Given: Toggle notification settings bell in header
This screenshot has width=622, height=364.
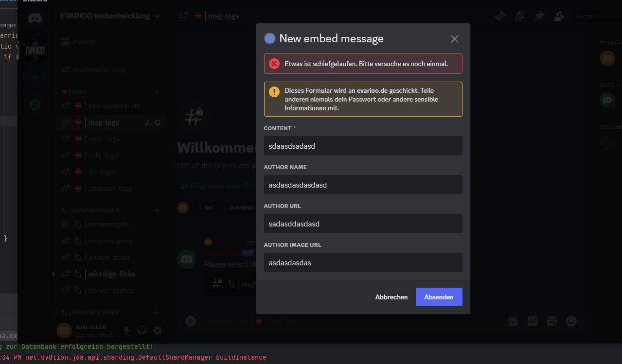Looking at the screenshot, I should [520, 16].
